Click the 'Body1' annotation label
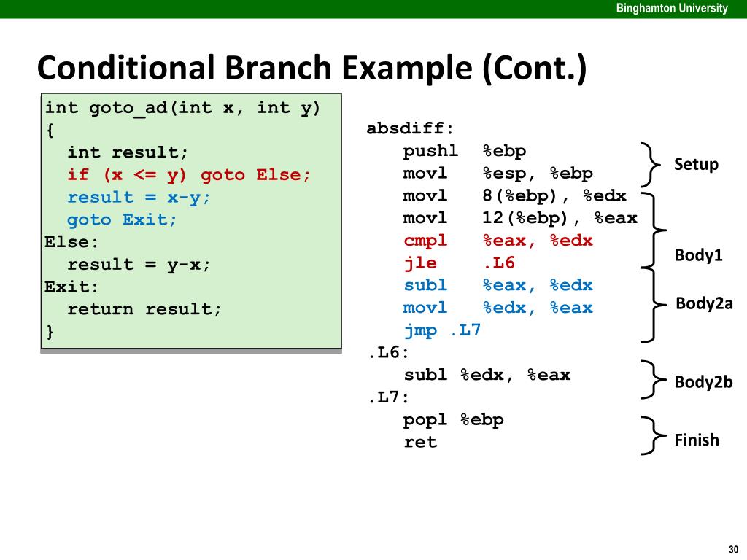Image resolution: width=747 pixels, height=560 pixels. [698, 256]
